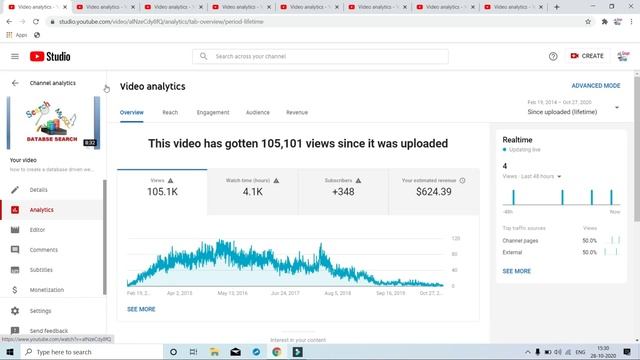This screenshot has width=640, height=360.
Task: Click the CREATE video button
Action: coord(587,56)
